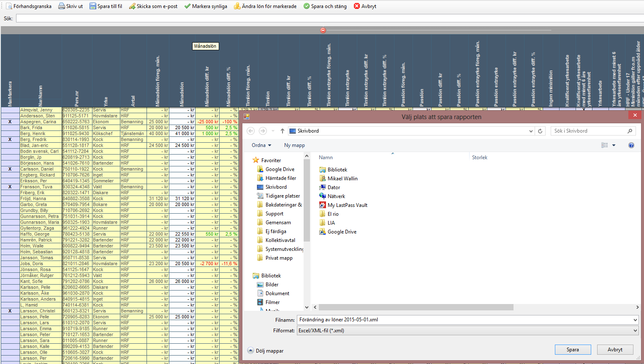Open the Filformat combo box
This screenshot has height=364, width=644.
(x=468, y=331)
